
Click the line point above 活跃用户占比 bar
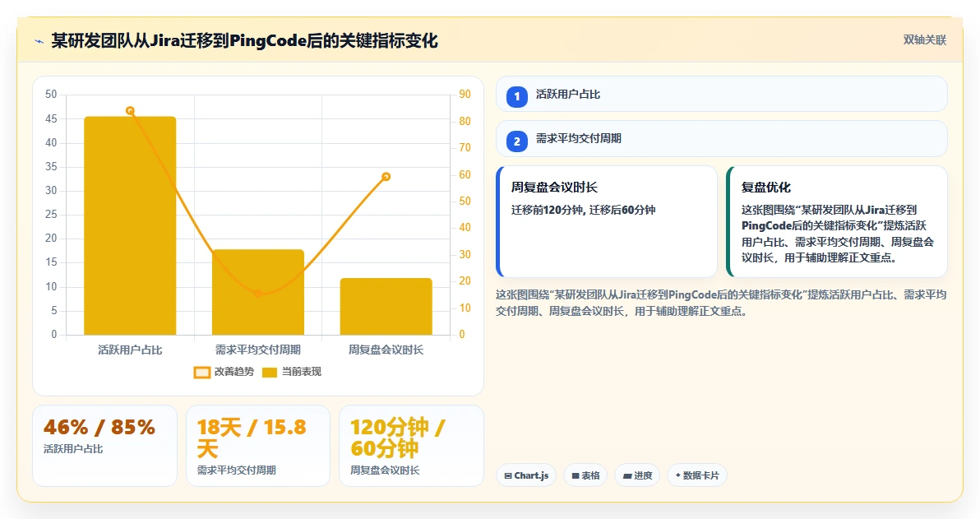(130, 111)
